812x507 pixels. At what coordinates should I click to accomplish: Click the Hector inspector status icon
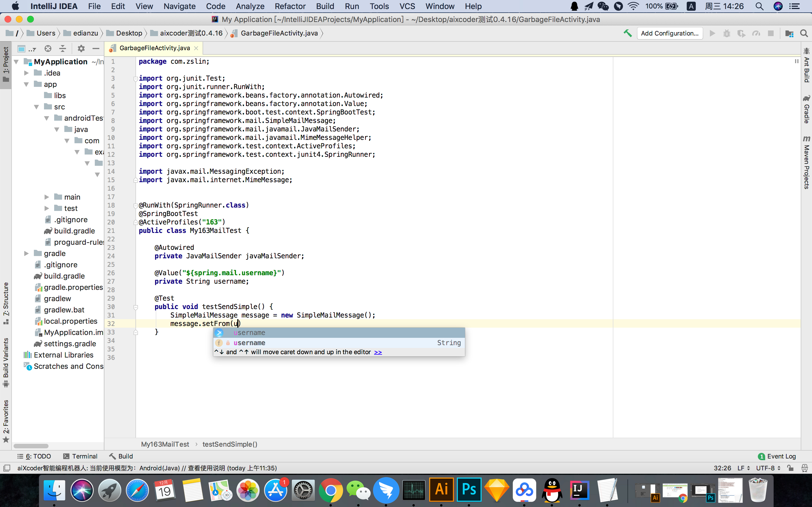coord(804,468)
